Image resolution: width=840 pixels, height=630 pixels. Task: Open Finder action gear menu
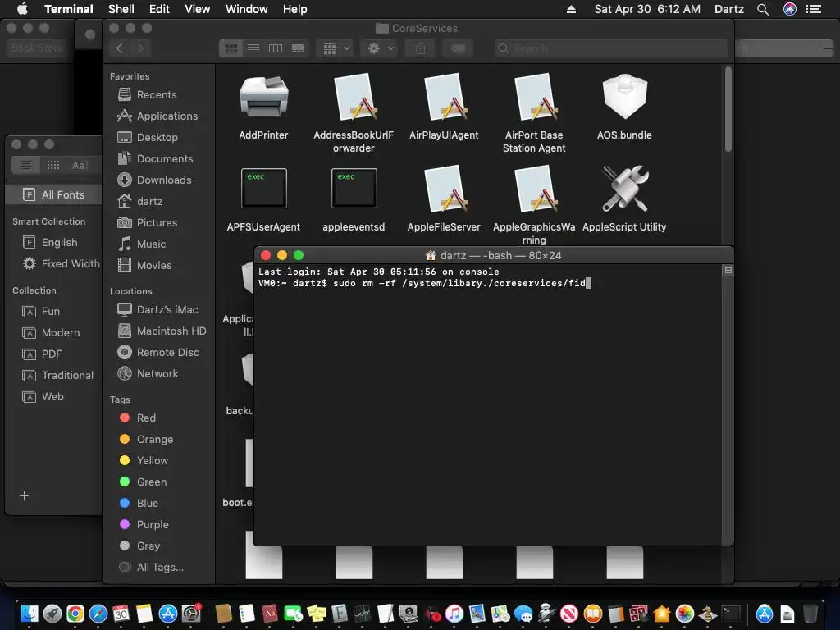coord(380,48)
